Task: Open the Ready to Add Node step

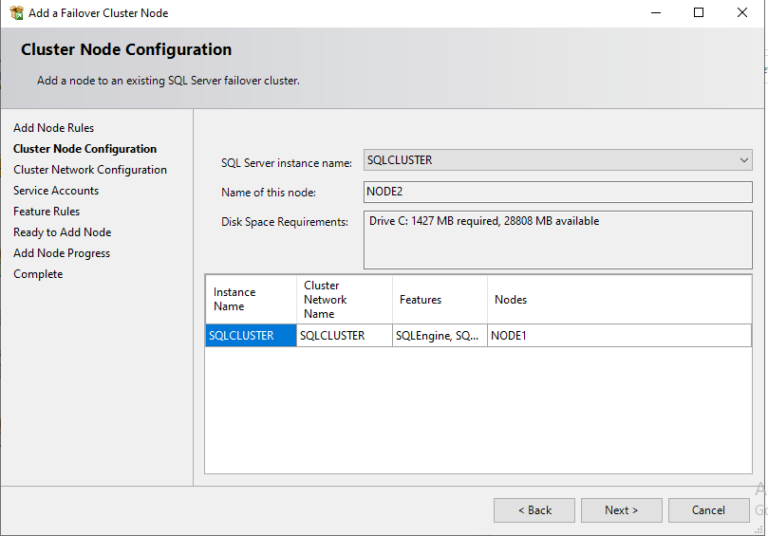Action: tap(62, 233)
